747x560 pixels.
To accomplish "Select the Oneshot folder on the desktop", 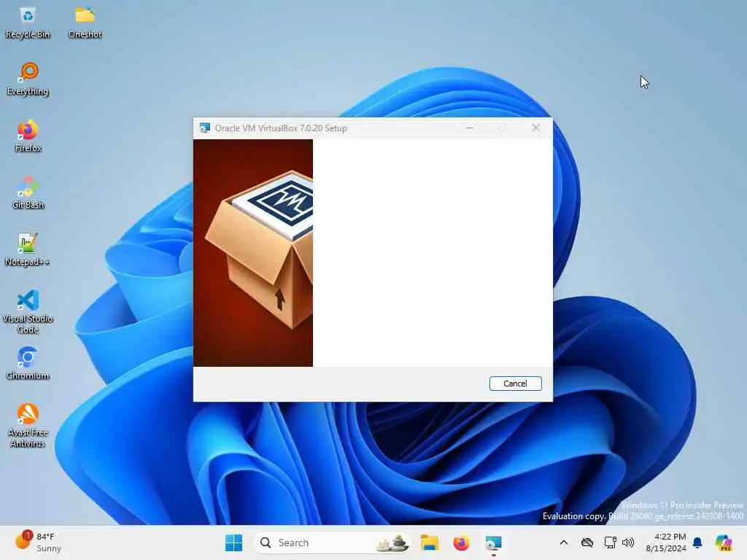I will pos(85,23).
